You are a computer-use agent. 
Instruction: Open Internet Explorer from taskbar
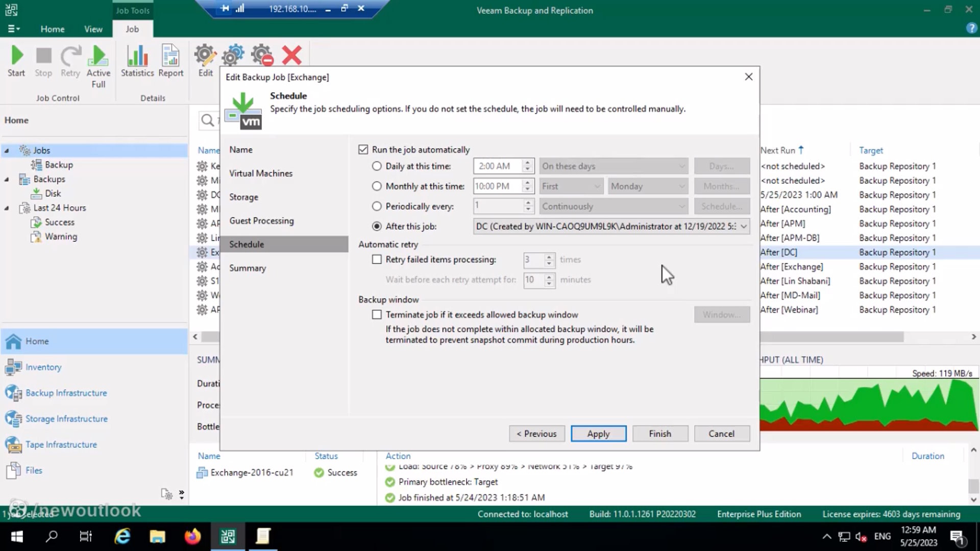point(122,536)
